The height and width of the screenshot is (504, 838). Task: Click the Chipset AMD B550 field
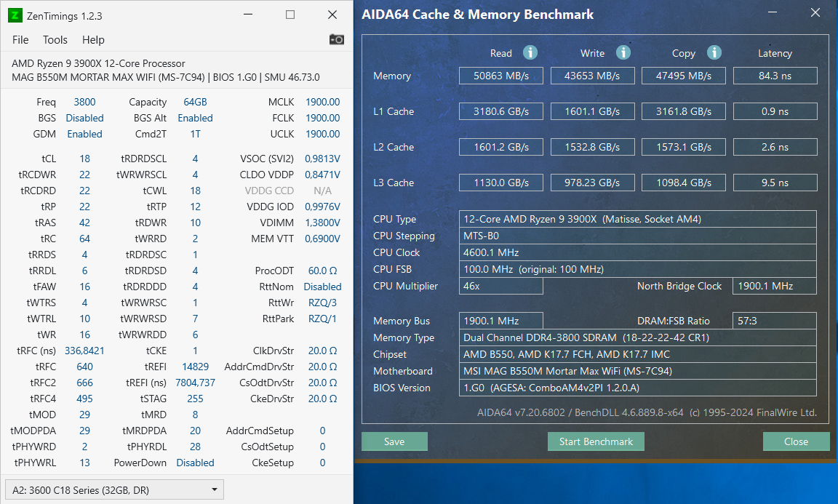click(x=637, y=354)
